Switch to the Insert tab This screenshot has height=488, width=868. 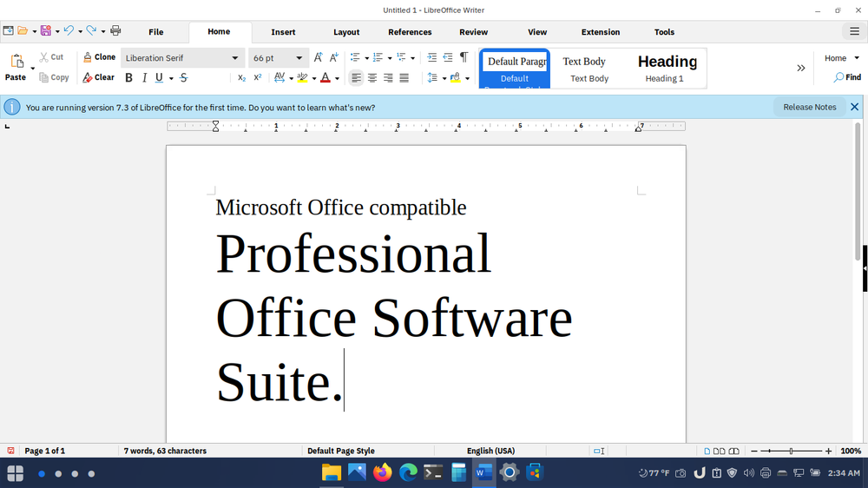(283, 32)
